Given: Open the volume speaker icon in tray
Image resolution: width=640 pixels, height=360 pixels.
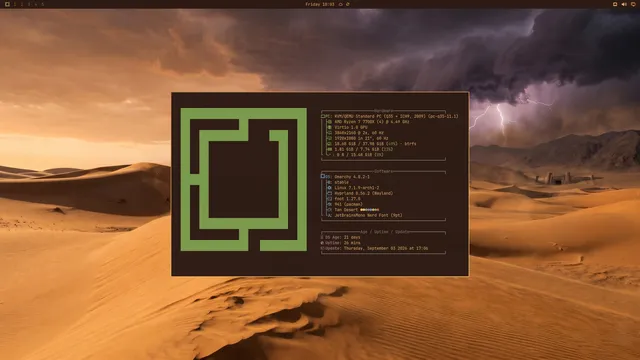Looking at the screenshot, I should click(x=624, y=4).
